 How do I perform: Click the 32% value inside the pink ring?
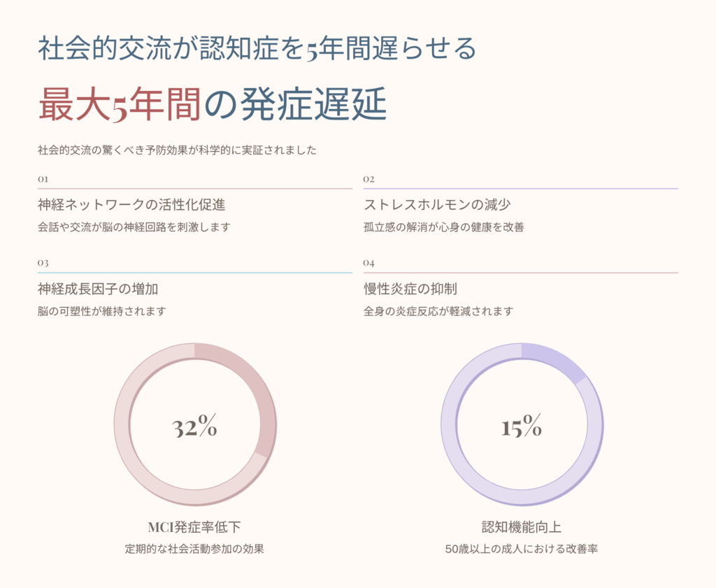[x=195, y=426]
